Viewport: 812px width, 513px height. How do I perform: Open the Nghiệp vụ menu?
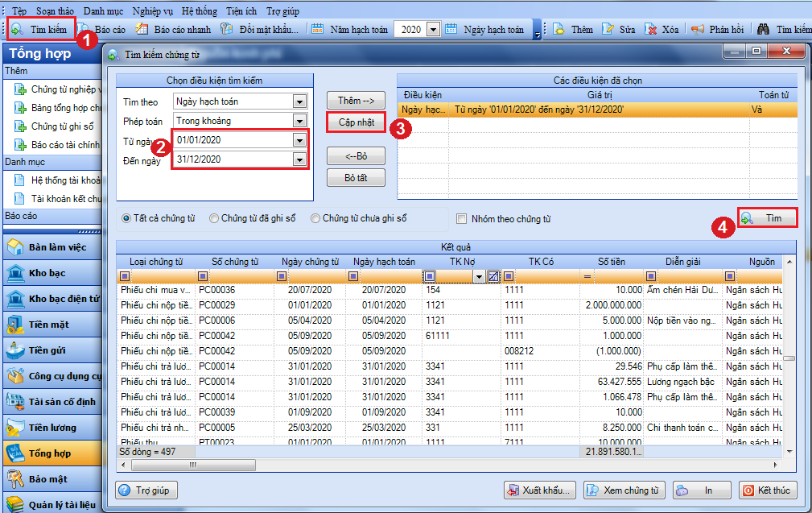pos(152,11)
